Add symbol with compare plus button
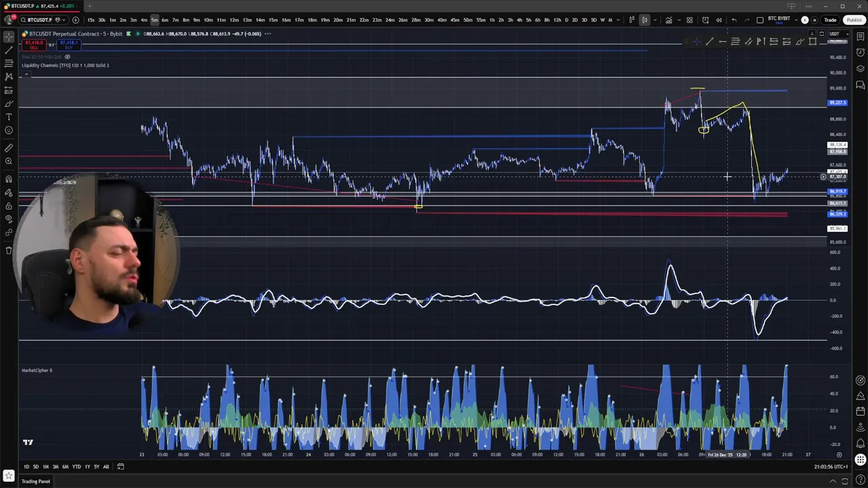The height and width of the screenshot is (488, 868). coord(75,20)
